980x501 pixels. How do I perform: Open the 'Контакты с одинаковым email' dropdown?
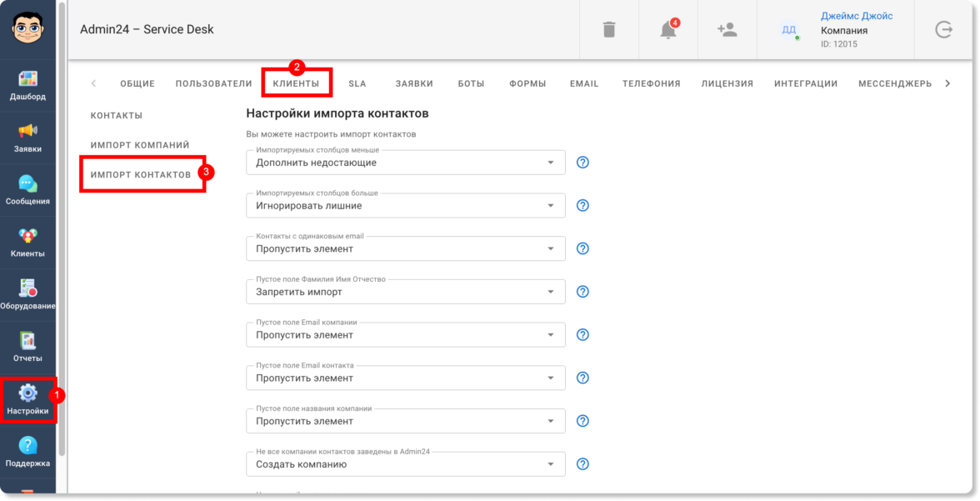tap(405, 248)
